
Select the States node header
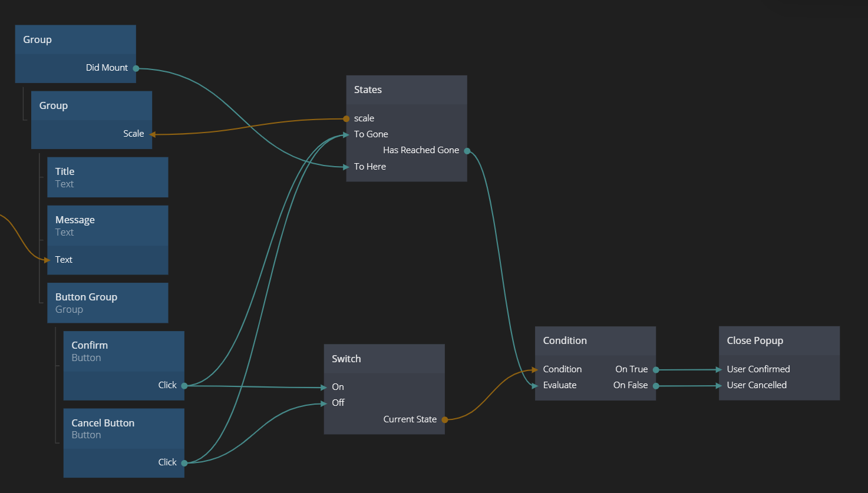click(x=407, y=90)
